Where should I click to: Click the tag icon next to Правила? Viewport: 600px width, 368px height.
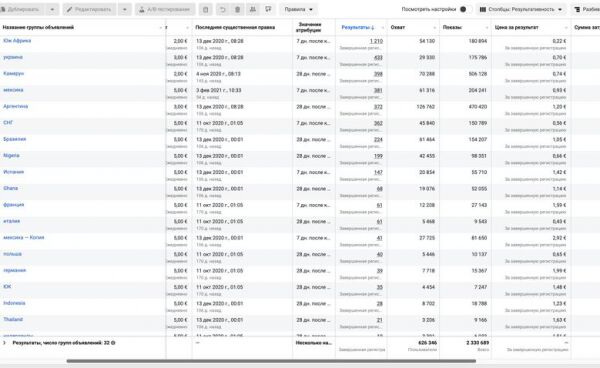(x=268, y=9)
